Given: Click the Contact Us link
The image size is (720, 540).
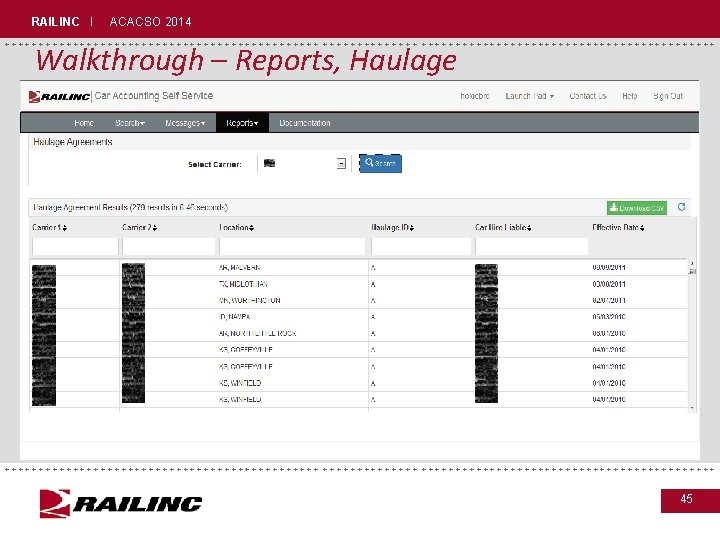Looking at the screenshot, I should pos(588,96).
